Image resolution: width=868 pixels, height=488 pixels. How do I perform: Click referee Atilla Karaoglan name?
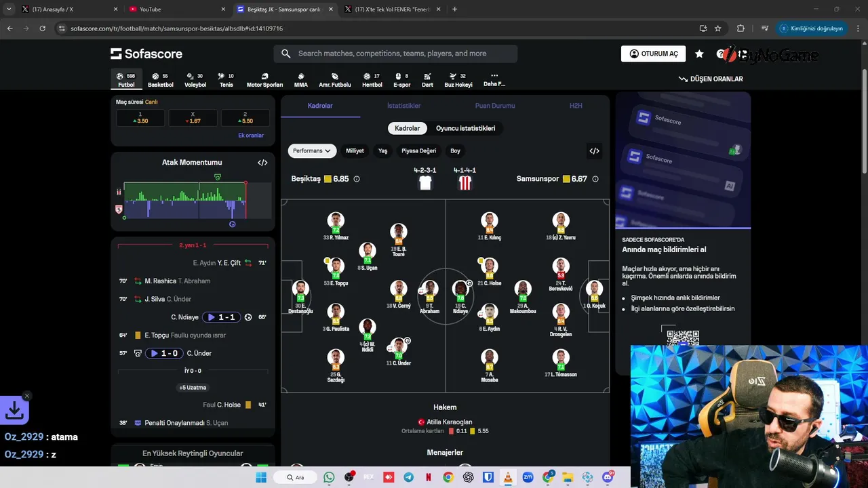coord(450,422)
